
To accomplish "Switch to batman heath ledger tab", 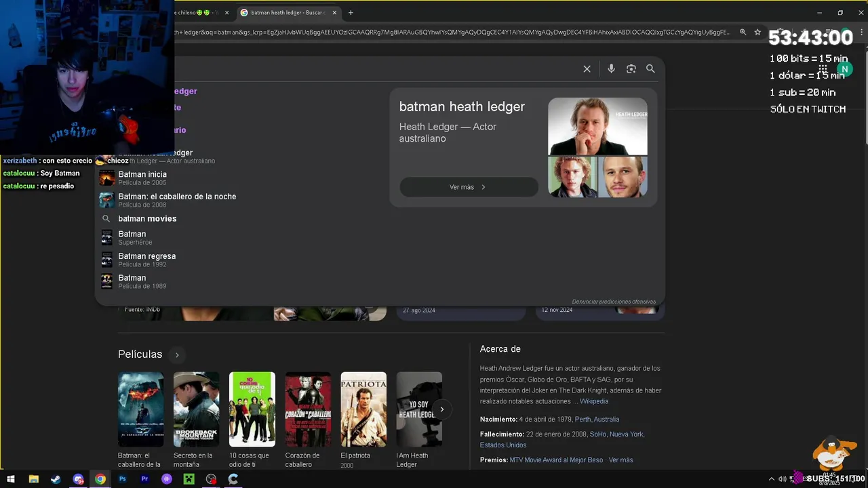I will click(288, 12).
